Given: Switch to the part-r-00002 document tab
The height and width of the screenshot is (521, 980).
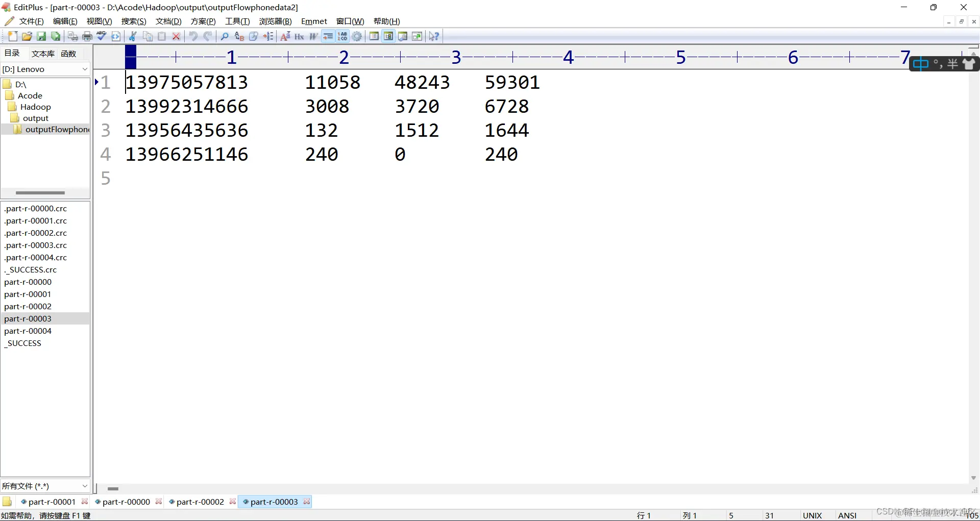Looking at the screenshot, I should point(200,502).
